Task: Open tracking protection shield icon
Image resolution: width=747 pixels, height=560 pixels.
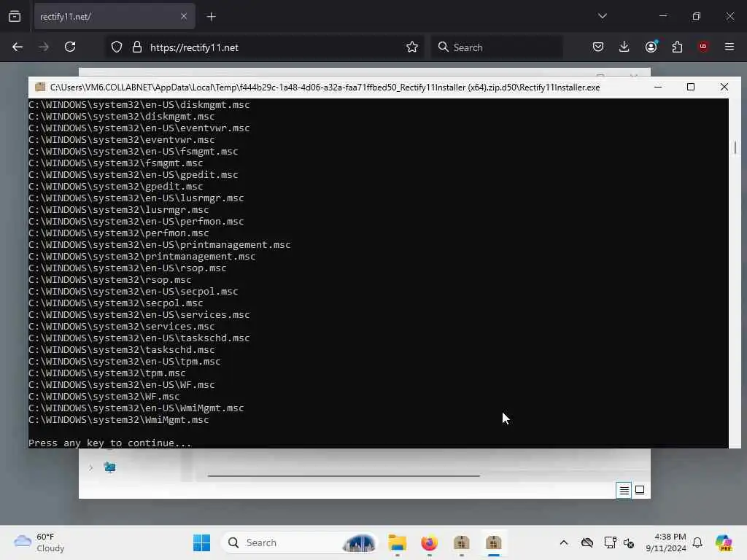Action: pos(117,47)
